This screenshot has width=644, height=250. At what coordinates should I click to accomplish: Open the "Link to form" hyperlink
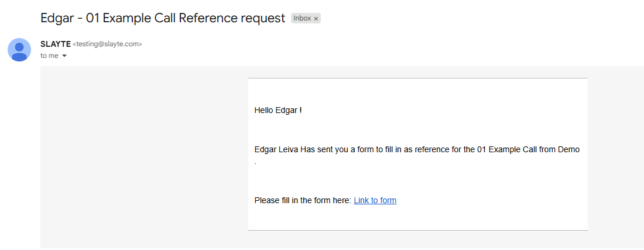(375, 200)
